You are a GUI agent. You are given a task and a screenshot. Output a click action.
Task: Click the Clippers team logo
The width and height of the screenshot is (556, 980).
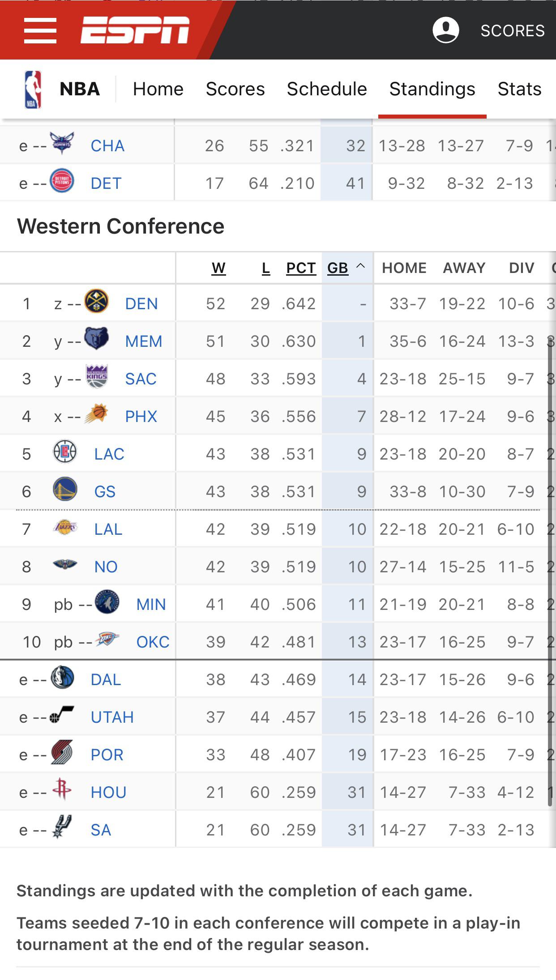pyautogui.click(x=65, y=452)
